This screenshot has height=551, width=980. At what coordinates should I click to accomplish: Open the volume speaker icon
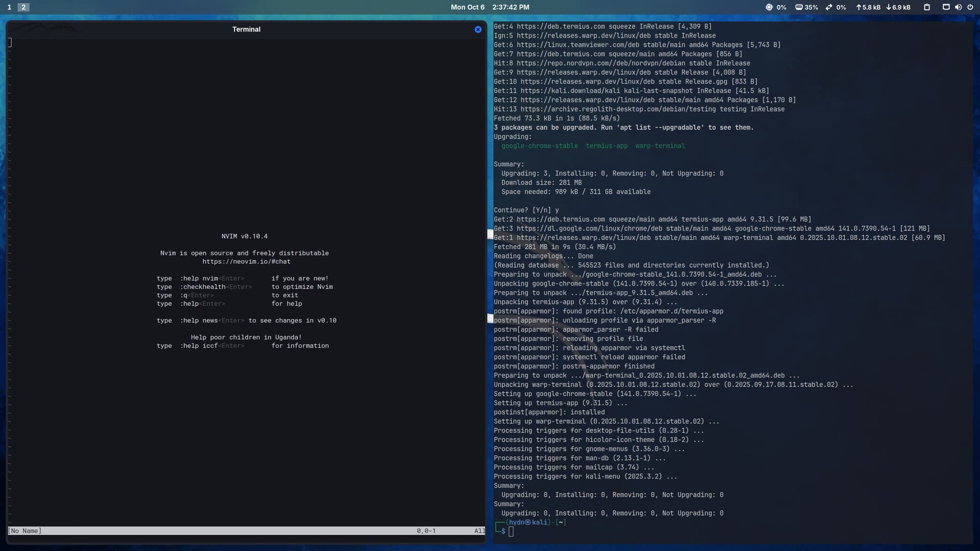click(958, 7)
